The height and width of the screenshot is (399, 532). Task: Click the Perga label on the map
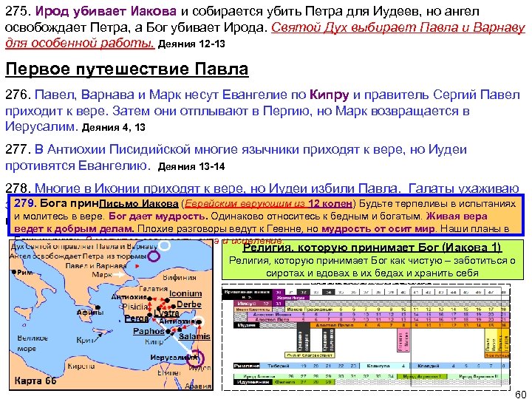[x=137, y=318]
